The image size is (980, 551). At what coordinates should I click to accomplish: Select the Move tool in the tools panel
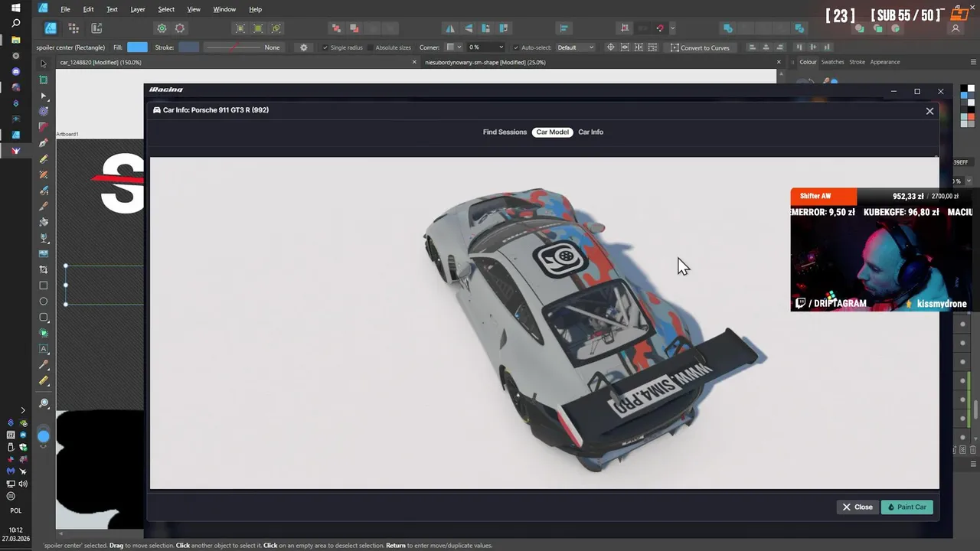(x=44, y=64)
